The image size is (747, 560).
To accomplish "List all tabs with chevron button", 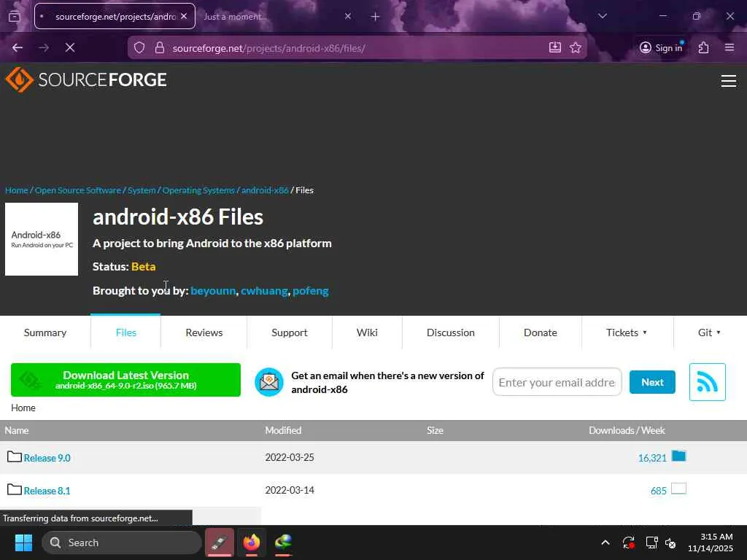I will (602, 16).
